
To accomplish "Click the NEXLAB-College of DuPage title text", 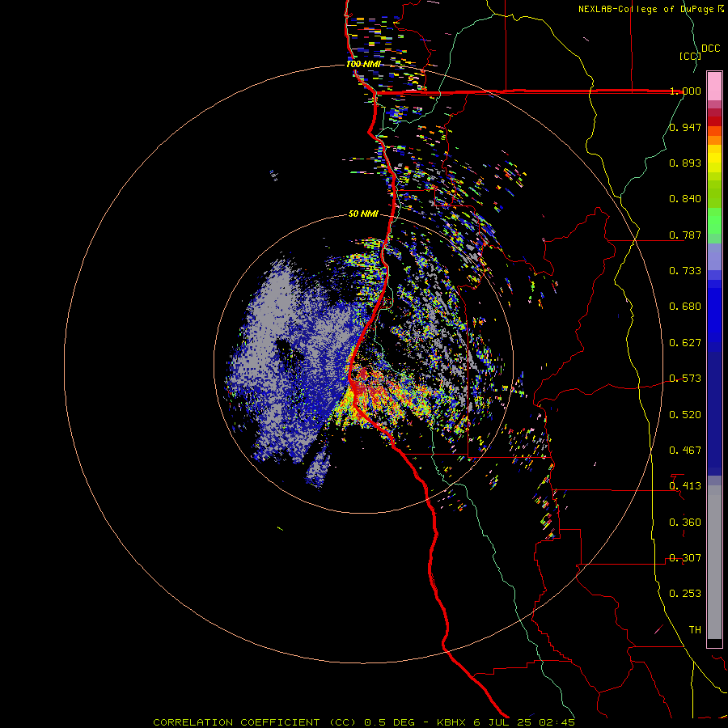I will tap(646, 9).
